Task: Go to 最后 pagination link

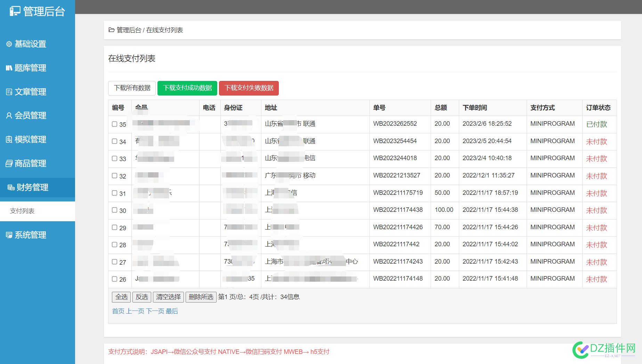Action: 172,311
